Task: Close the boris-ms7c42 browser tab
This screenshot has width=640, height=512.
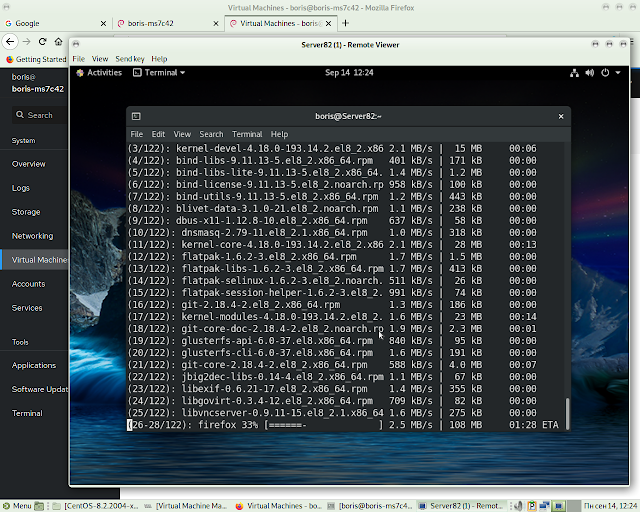Action: 216,23
